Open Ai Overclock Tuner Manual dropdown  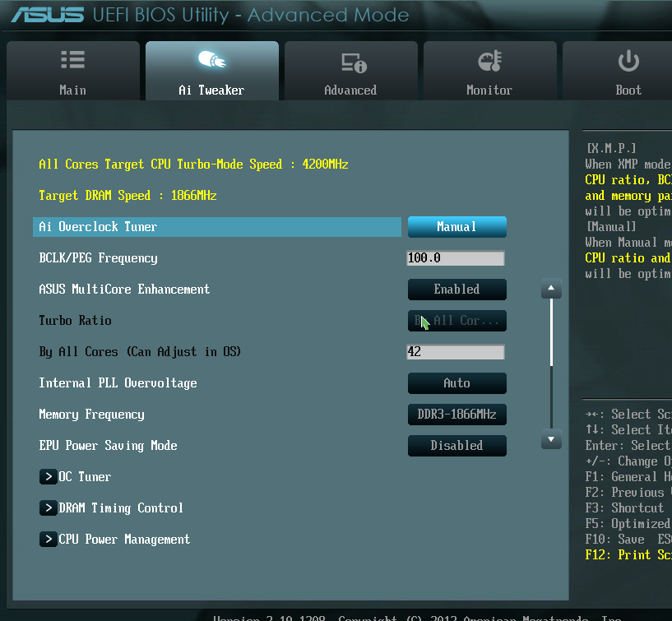click(x=456, y=227)
